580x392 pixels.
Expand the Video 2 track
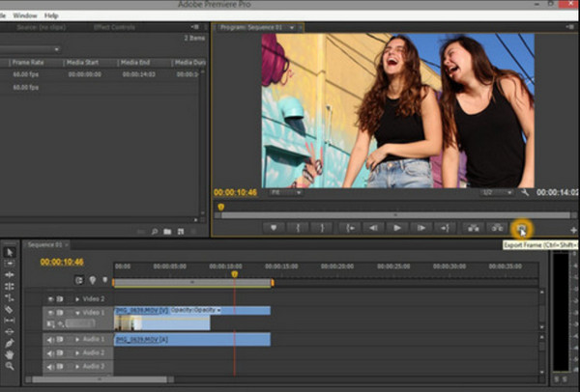tap(77, 299)
